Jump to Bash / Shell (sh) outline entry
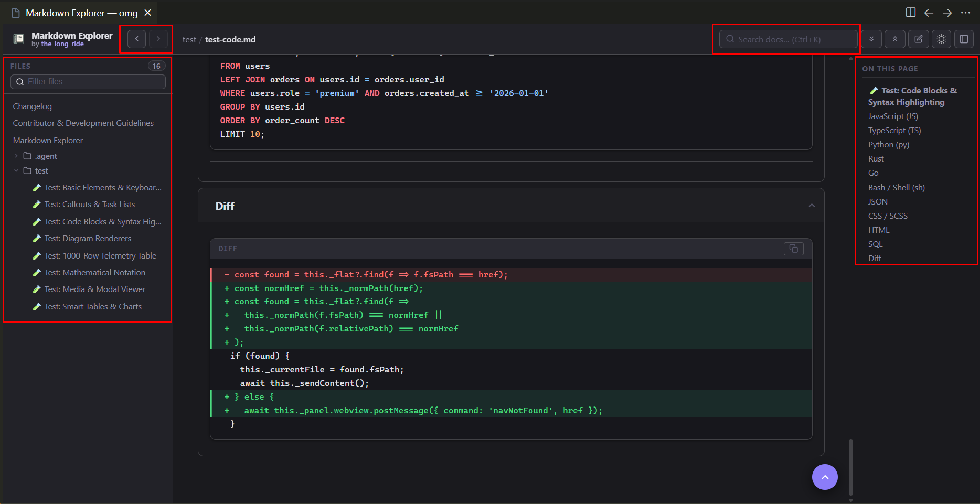Screen dimensions: 980x504 click(x=897, y=188)
